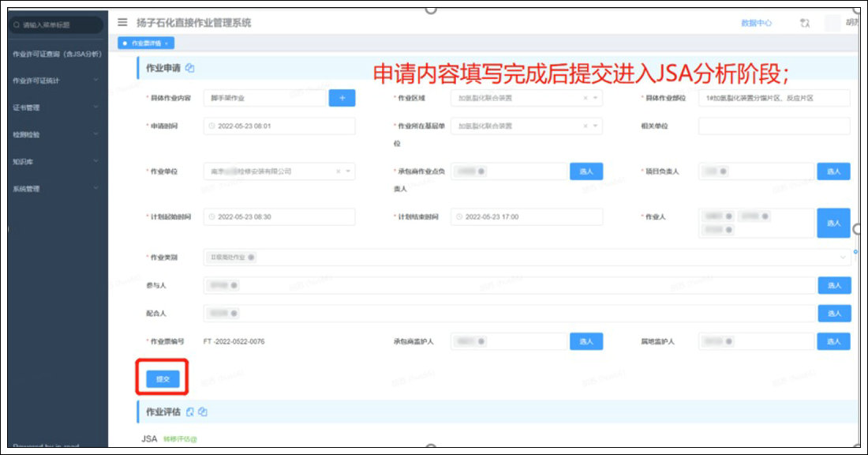Click the 提交 submit button
Viewport: 868px width, 455px height.
(x=163, y=379)
